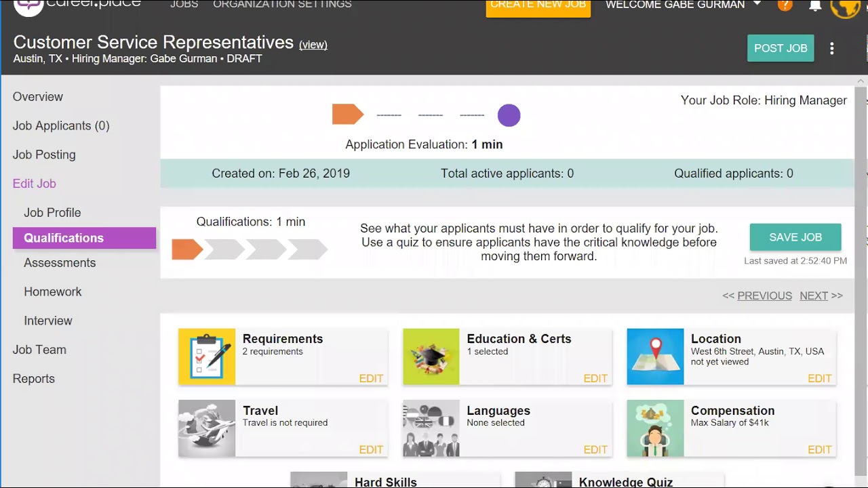Click the Languages flags icon

(x=431, y=428)
